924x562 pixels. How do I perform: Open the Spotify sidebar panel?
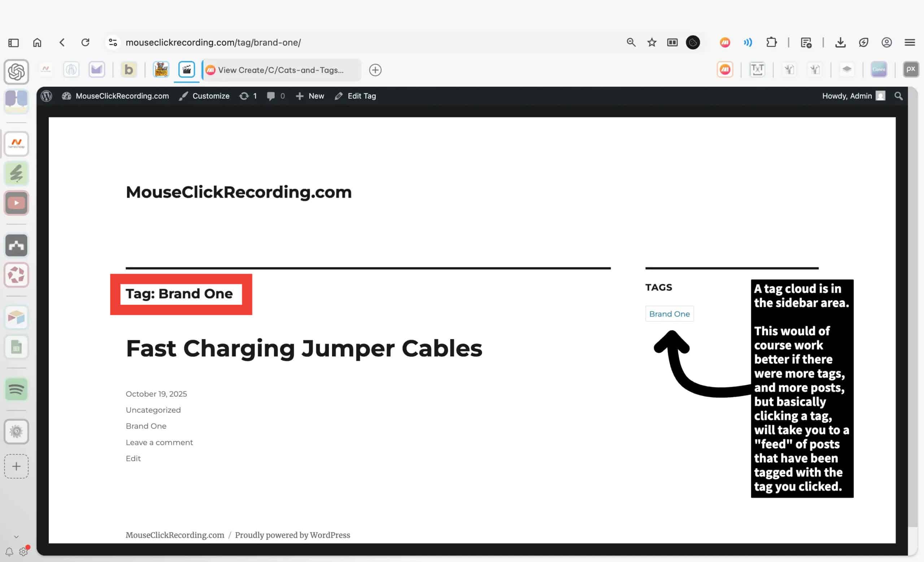[16, 389]
